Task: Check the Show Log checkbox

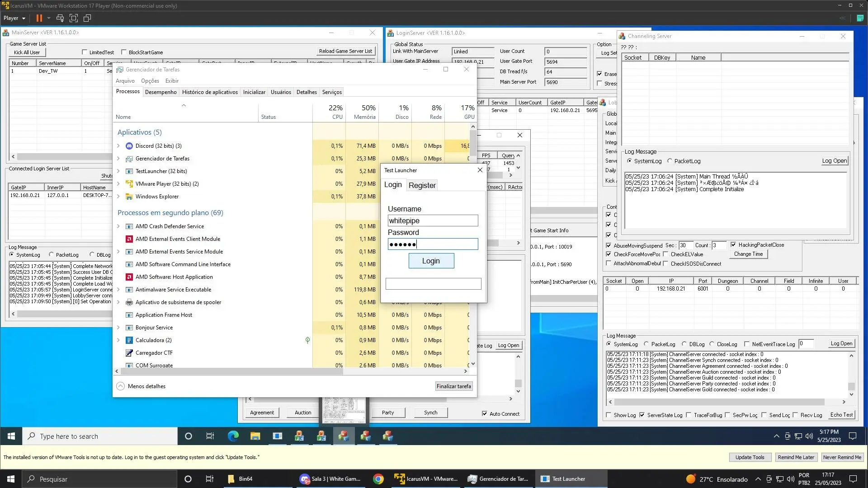Action: point(609,415)
